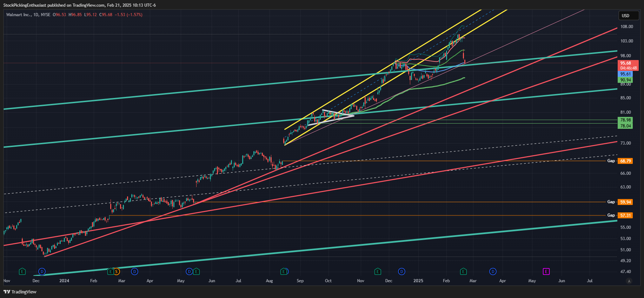Image resolution: width=644 pixels, height=298 pixels.
Task: Click the Jul label at the far right of the time axis
Action: click(x=590, y=281)
